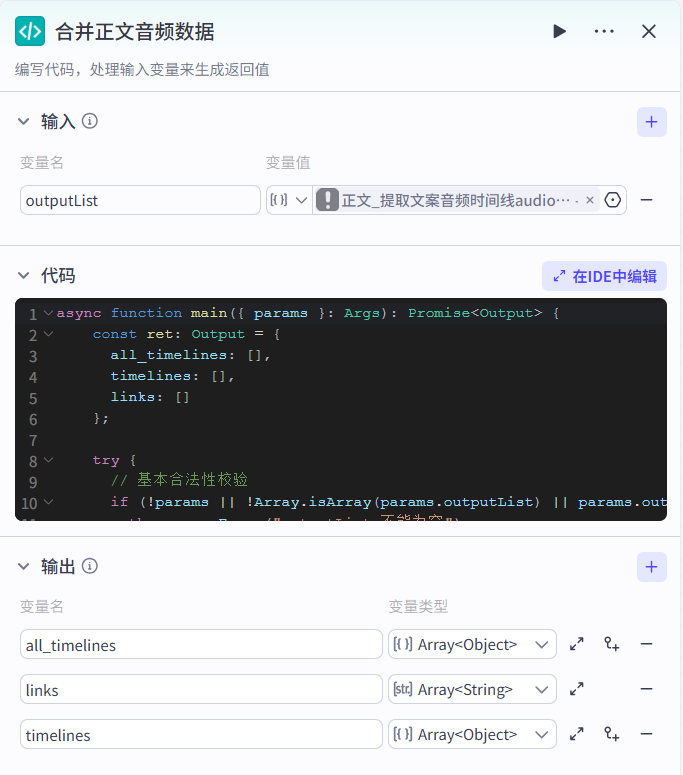The width and height of the screenshot is (683, 775).
Task: Collapse the 输入 section
Action: (x=25, y=121)
